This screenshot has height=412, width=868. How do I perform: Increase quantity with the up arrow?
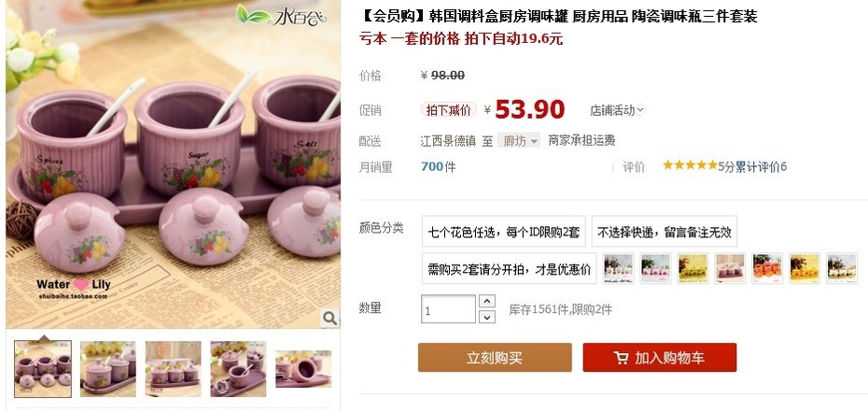(486, 301)
